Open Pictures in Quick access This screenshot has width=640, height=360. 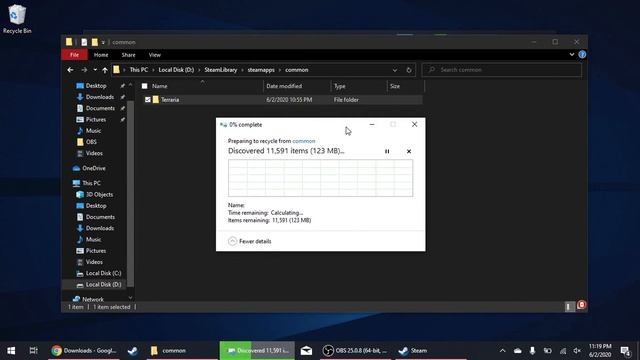[96, 119]
